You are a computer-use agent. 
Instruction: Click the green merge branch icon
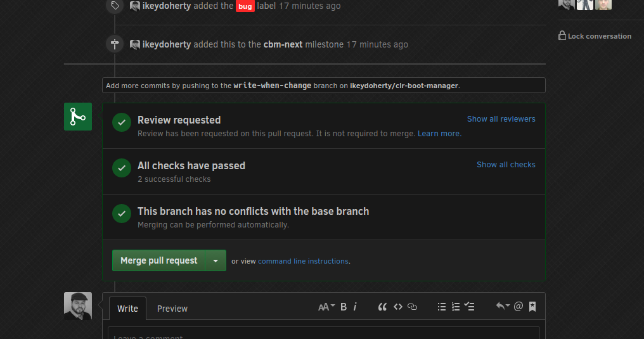click(77, 117)
